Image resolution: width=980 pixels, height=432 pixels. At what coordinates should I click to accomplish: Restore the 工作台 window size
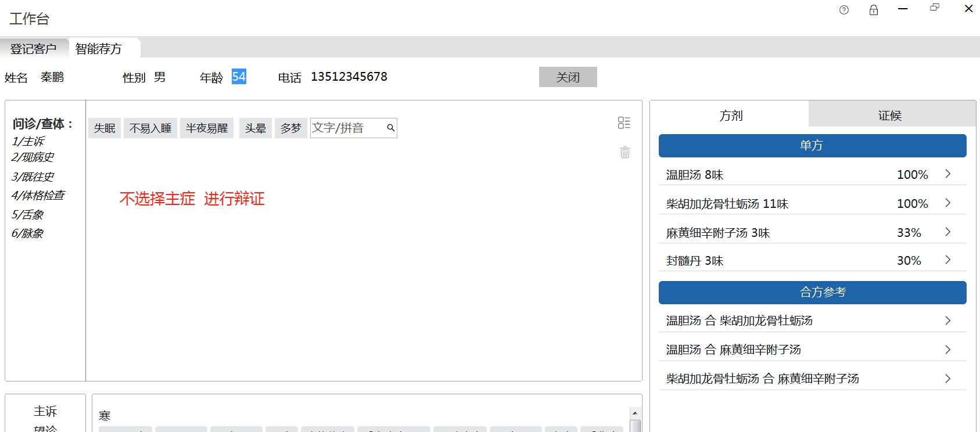(x=935, y=8)
